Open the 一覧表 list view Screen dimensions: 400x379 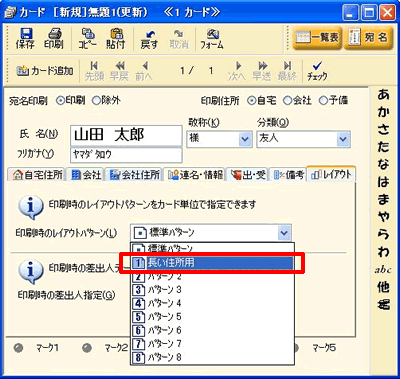(317, 38)
